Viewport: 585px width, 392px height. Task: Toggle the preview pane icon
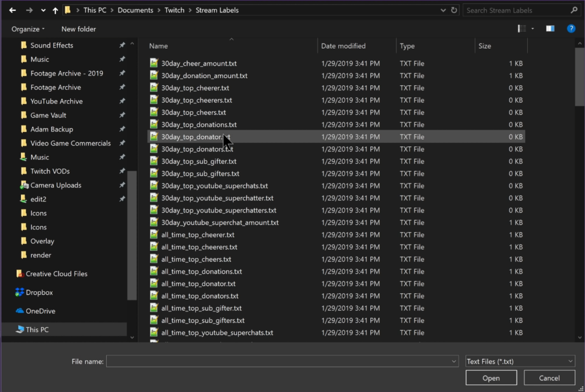tap(550, 29)
